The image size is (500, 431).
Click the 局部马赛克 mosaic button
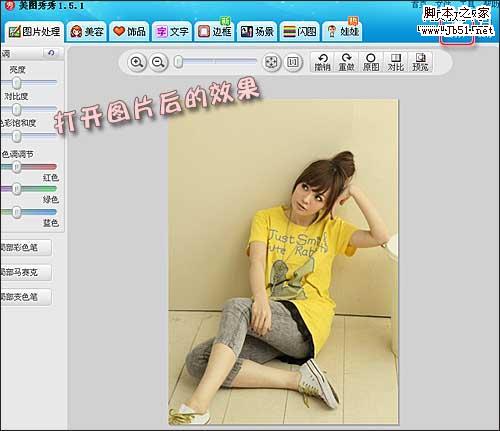[26, 272]
